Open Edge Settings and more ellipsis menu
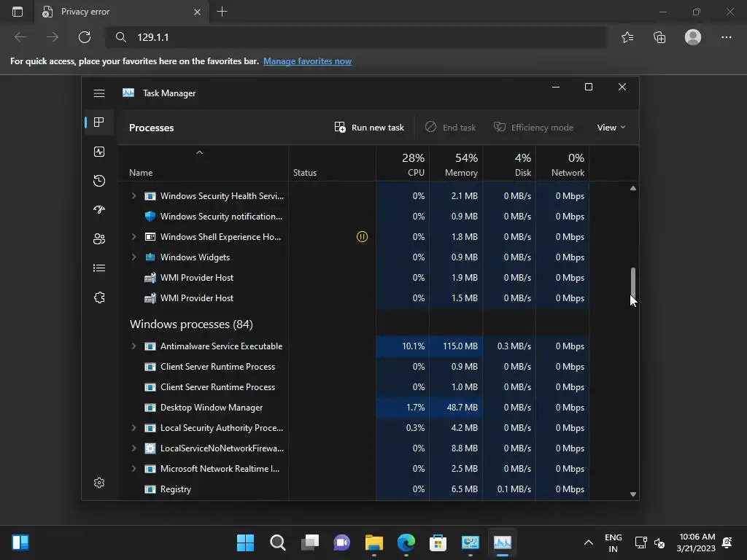 pos(726,37)
